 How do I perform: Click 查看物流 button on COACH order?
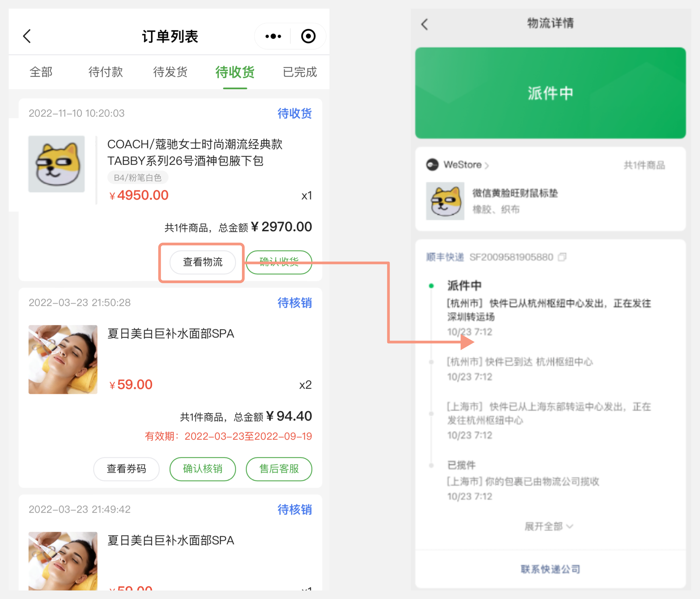(202, 262)
